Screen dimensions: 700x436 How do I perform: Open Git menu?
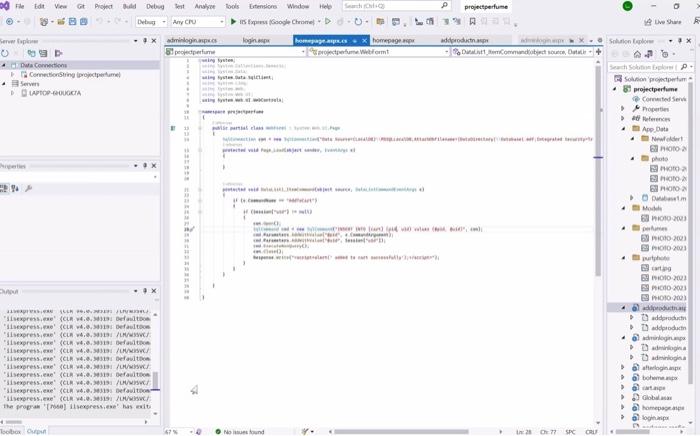(x=81, y=6)
